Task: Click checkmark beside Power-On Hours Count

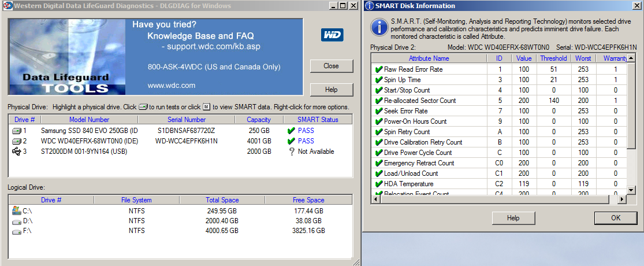Action: click(x=379, y=121)
